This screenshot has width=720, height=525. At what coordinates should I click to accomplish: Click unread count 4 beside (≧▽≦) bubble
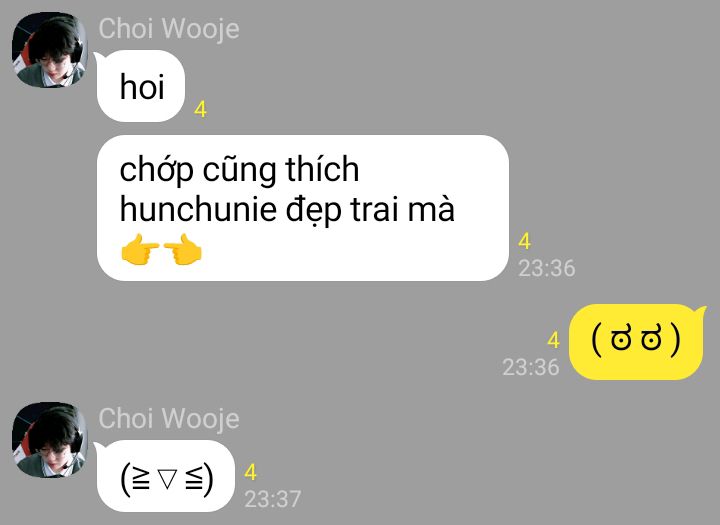click(x=250, y=472)
